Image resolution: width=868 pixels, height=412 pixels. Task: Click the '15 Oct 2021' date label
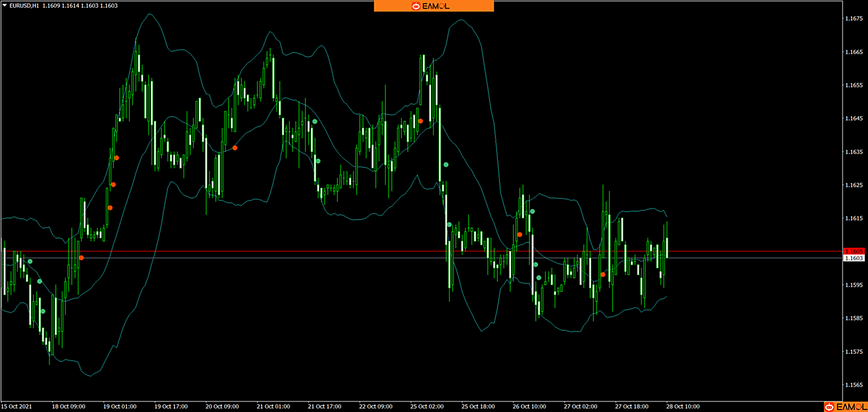[x=17, y=406]
